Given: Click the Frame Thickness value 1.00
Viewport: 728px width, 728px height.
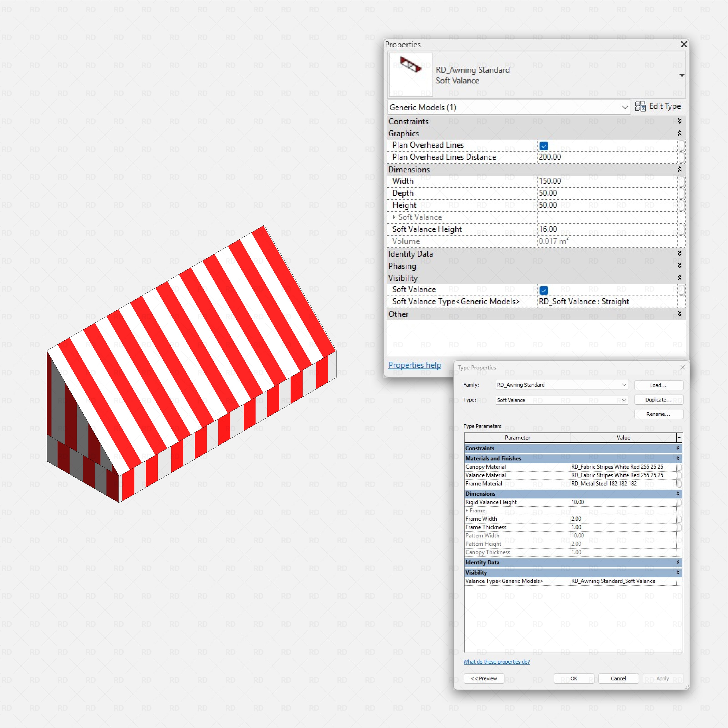Looking at the screenshot, I should coord(623,527).
